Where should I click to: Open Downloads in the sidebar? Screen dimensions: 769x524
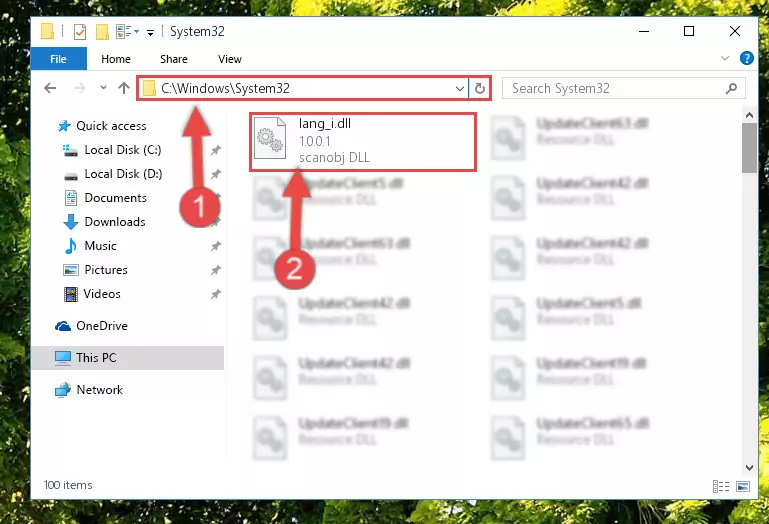115,222
